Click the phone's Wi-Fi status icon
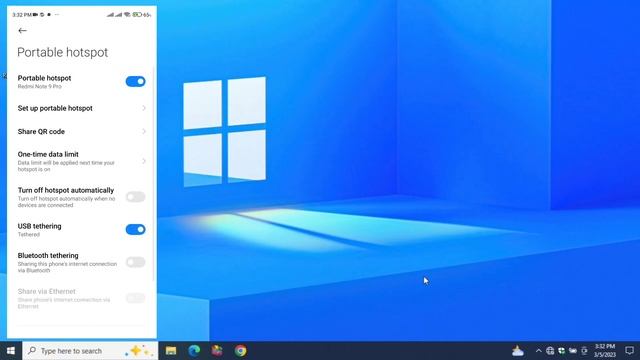The height and width of the screenshot is (360, 640). [127, 15]
